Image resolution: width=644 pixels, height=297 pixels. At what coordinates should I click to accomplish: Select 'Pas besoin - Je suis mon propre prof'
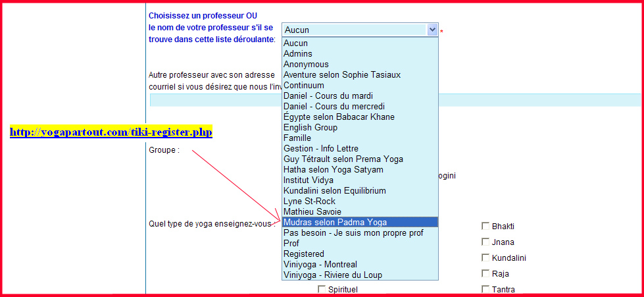click(353, 233)
